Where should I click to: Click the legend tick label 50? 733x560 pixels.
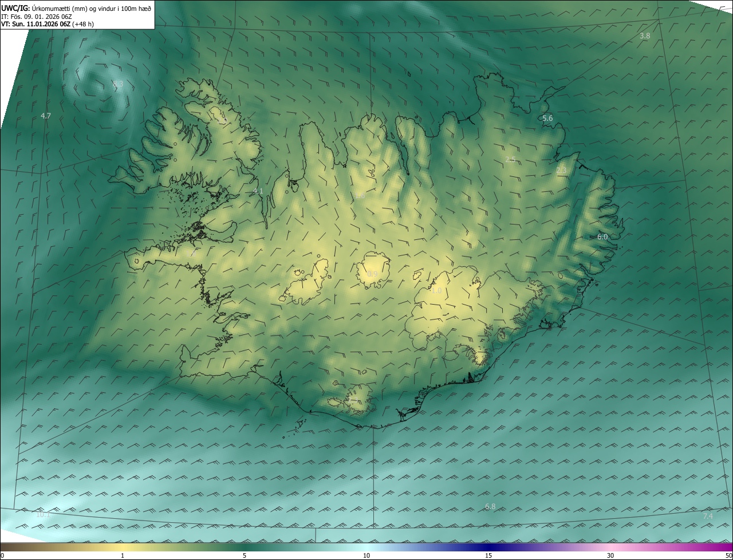click(x=728, y=556)
